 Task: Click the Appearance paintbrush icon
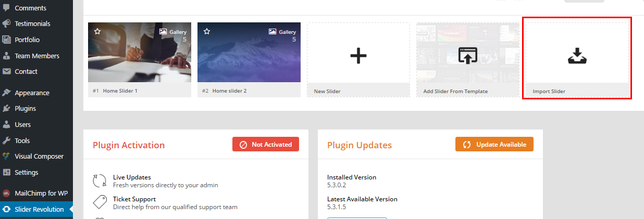[6, 93]
